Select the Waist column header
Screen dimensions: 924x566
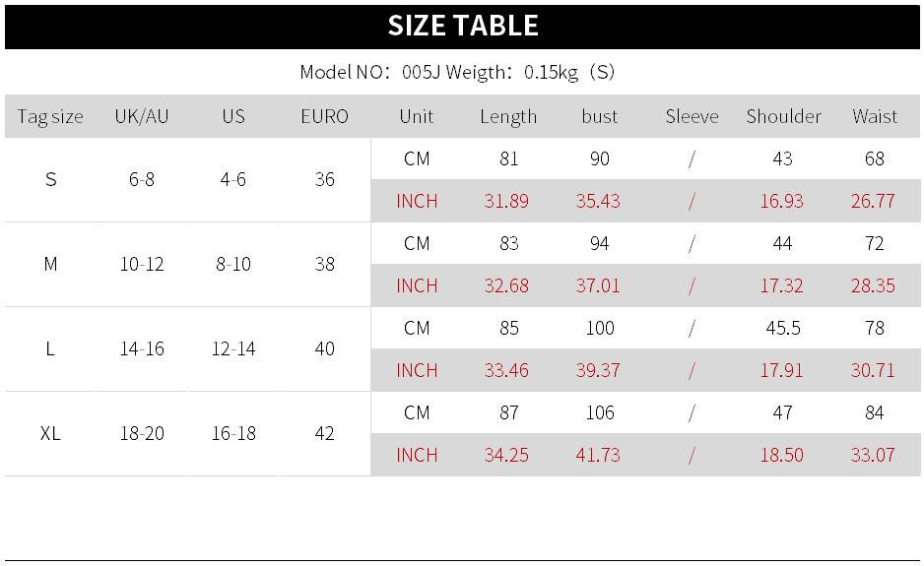(875, 116)
